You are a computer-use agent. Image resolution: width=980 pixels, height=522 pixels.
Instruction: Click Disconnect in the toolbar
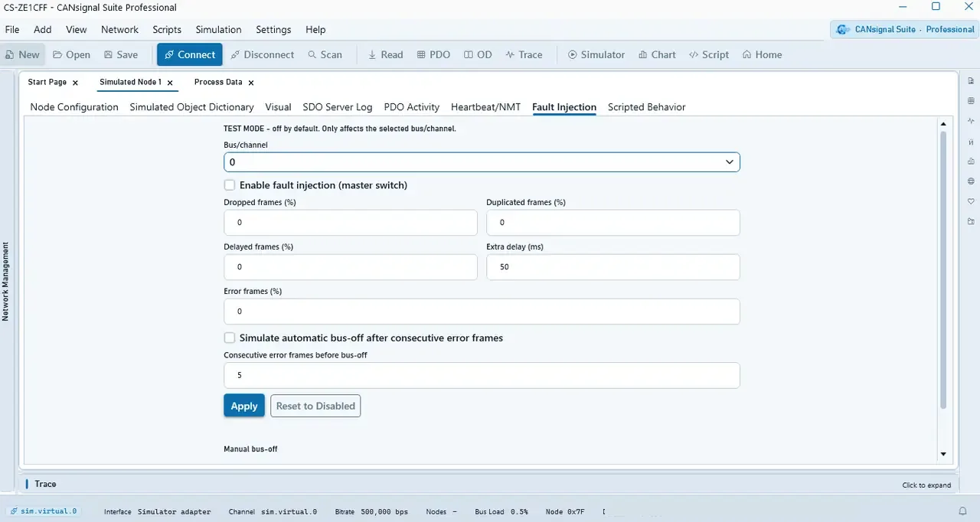[x=262, y=54]
